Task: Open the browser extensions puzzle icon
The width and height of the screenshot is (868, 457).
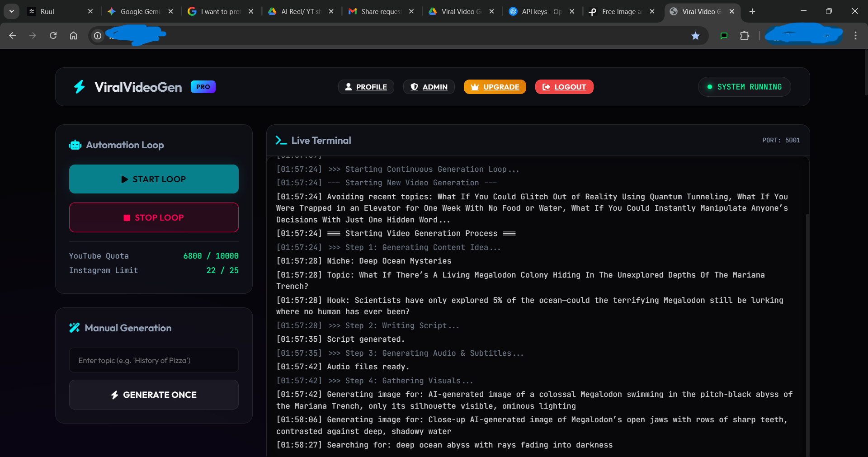Action: click(745, 36)
